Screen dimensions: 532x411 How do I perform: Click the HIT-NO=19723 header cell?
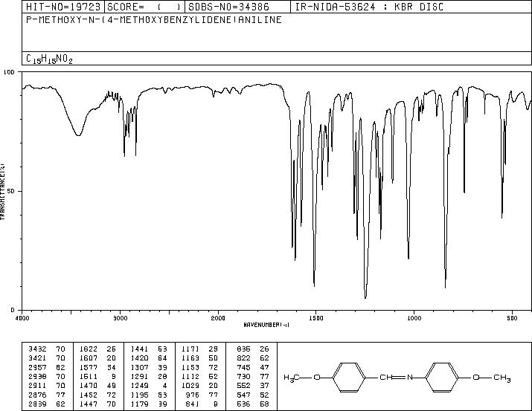[63, 7]
